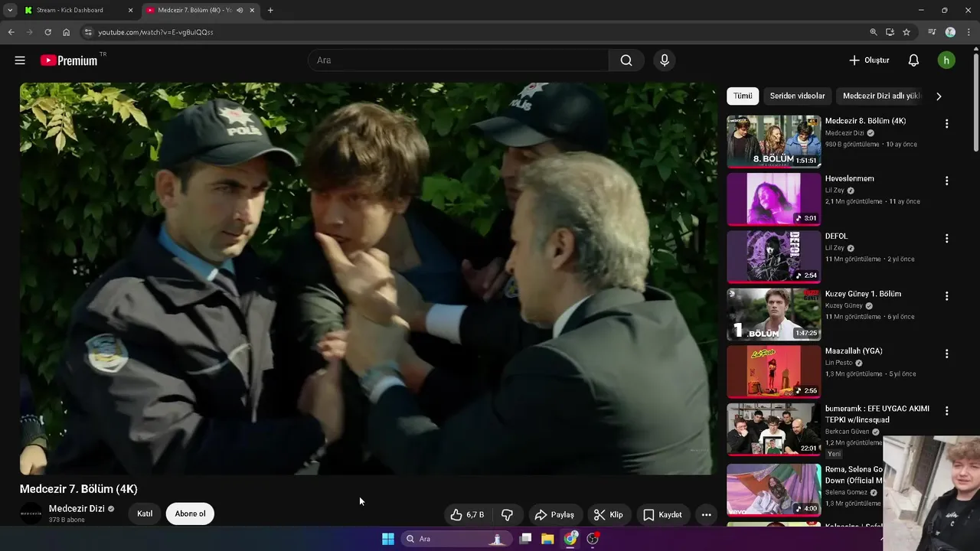980x551 pixels.
Task: Close the Medcezir YouTube tab
Action: (252, 10)
